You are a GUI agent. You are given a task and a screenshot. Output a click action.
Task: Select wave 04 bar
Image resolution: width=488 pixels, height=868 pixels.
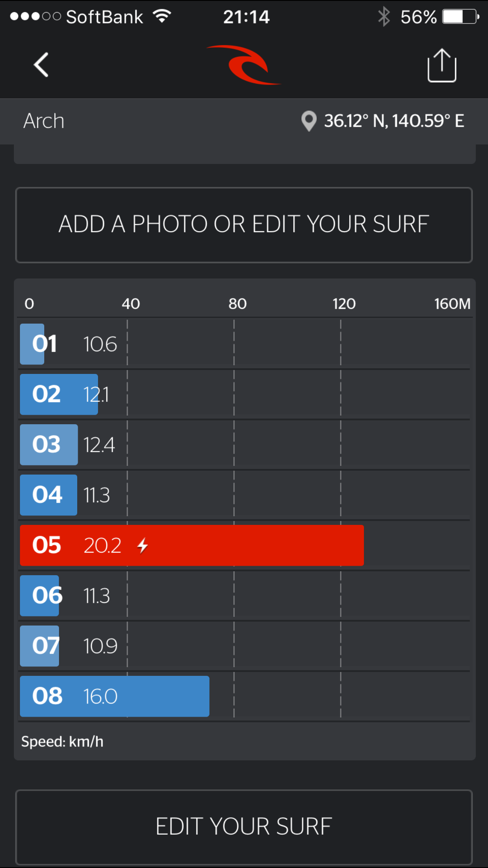pyautogui.click(x=49, y=495)
